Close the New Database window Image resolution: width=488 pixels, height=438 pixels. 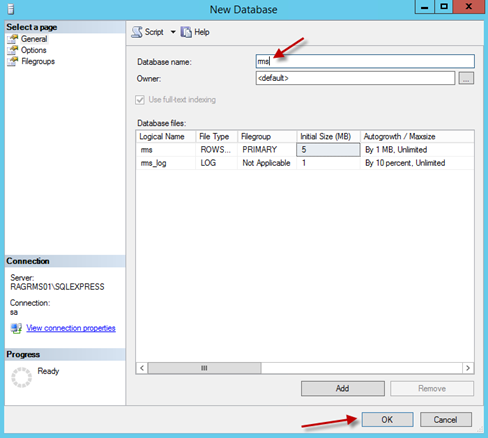coord(469,7)
